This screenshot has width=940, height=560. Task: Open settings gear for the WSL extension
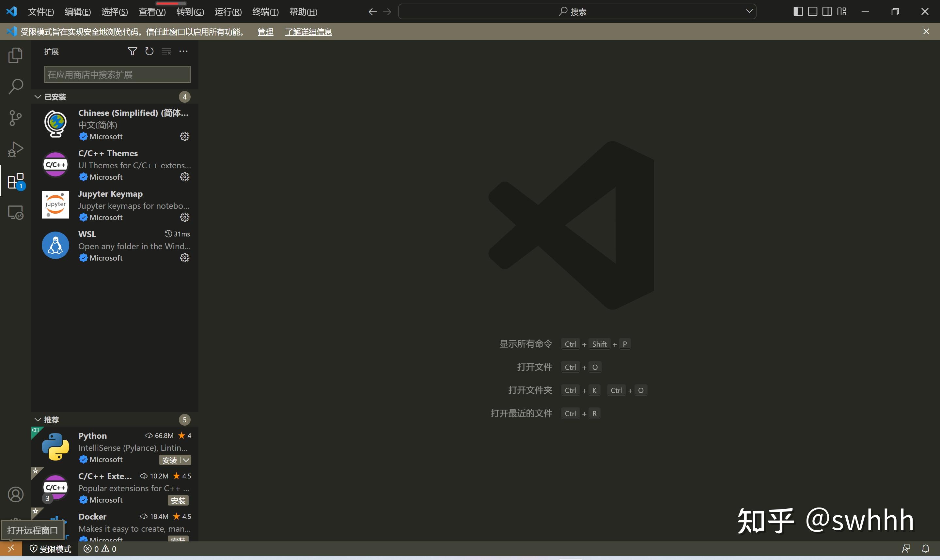coord(184,258)
